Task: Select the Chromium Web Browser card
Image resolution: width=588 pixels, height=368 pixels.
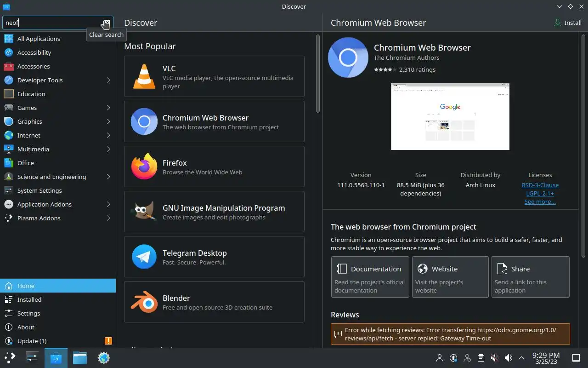Action: click(214, 121)
